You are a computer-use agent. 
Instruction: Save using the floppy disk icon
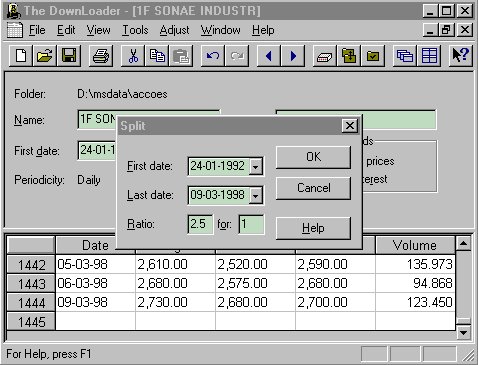point(69,56)
